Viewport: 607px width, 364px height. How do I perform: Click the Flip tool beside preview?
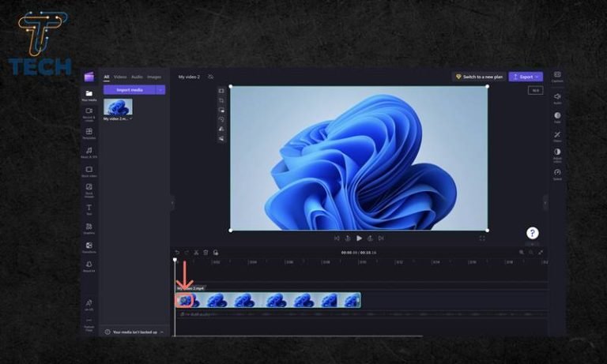tap(221, 129)
